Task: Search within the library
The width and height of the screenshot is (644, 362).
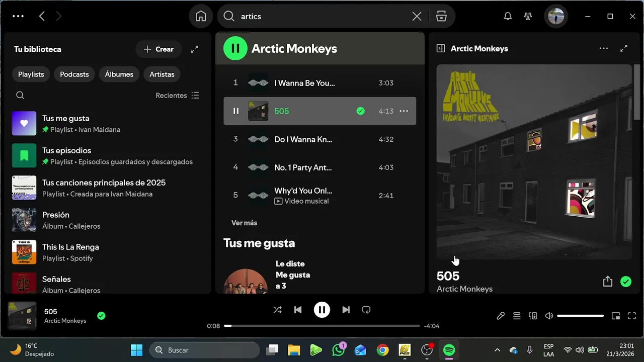Action: pyautogui.click(x=20, y=95)
